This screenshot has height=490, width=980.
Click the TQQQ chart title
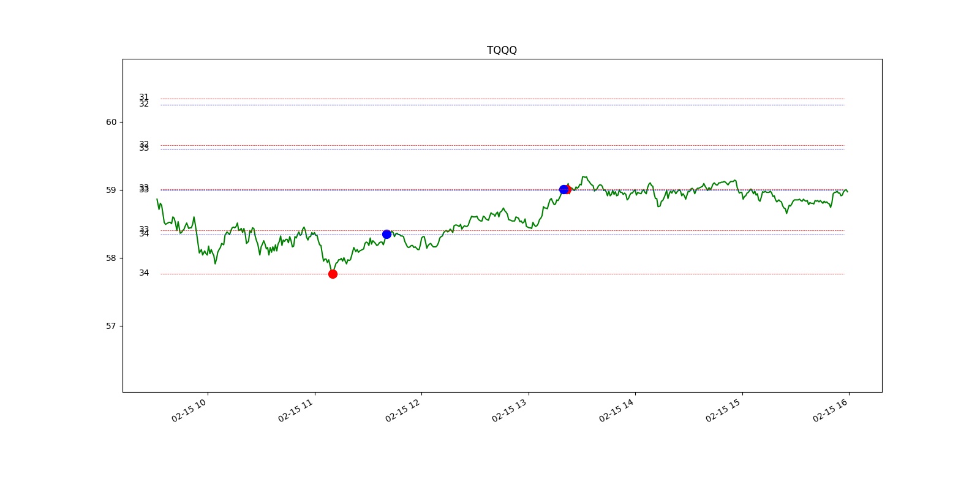502,50
